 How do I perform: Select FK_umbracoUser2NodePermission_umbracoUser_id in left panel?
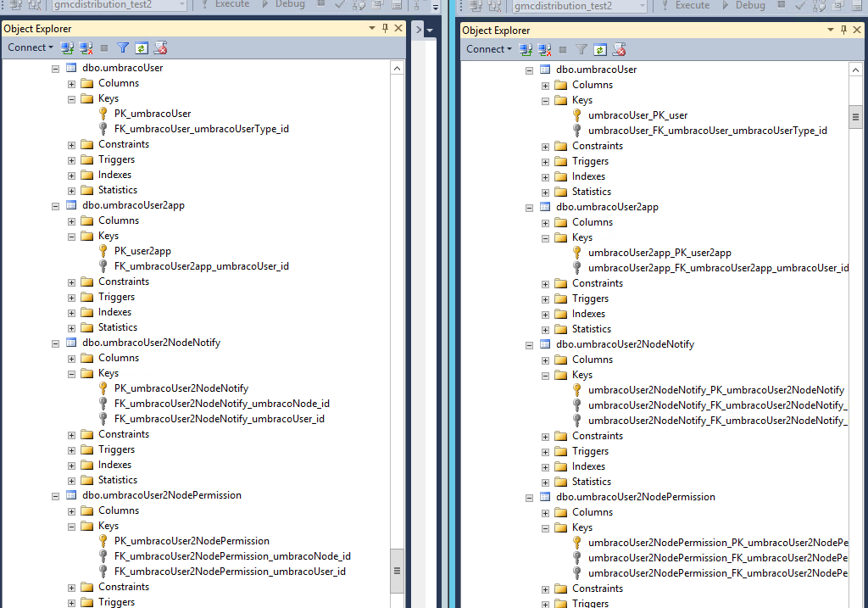(230, 572)
